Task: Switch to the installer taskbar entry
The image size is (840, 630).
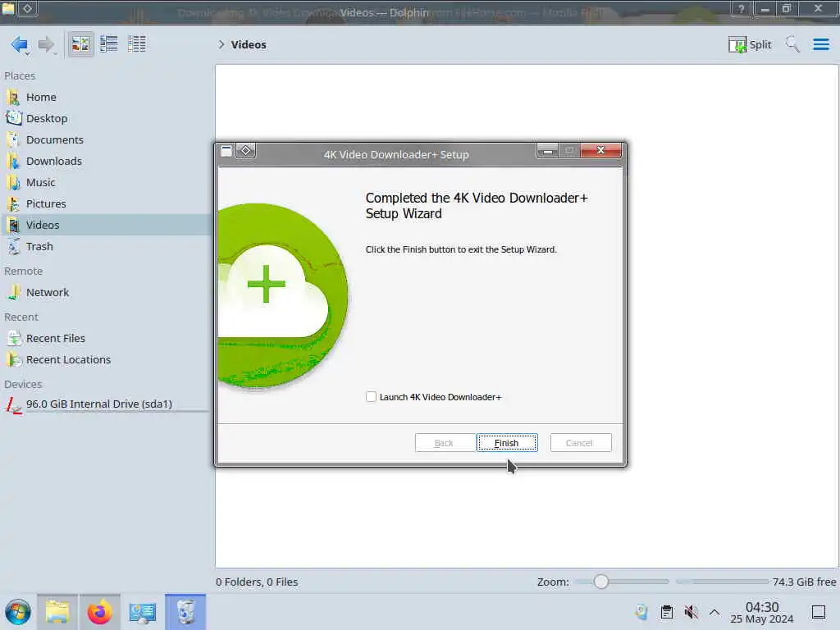Action: pyautogui.click(x=185, y=612)
